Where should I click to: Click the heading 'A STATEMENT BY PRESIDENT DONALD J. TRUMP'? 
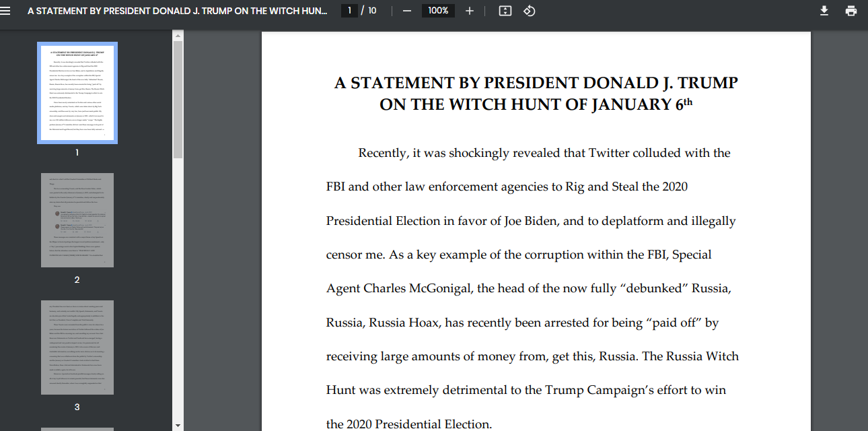point(536,83)
